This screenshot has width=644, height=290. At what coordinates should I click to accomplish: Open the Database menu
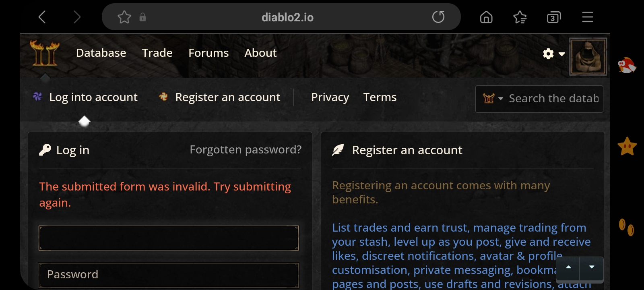click(x=101, y=53)
